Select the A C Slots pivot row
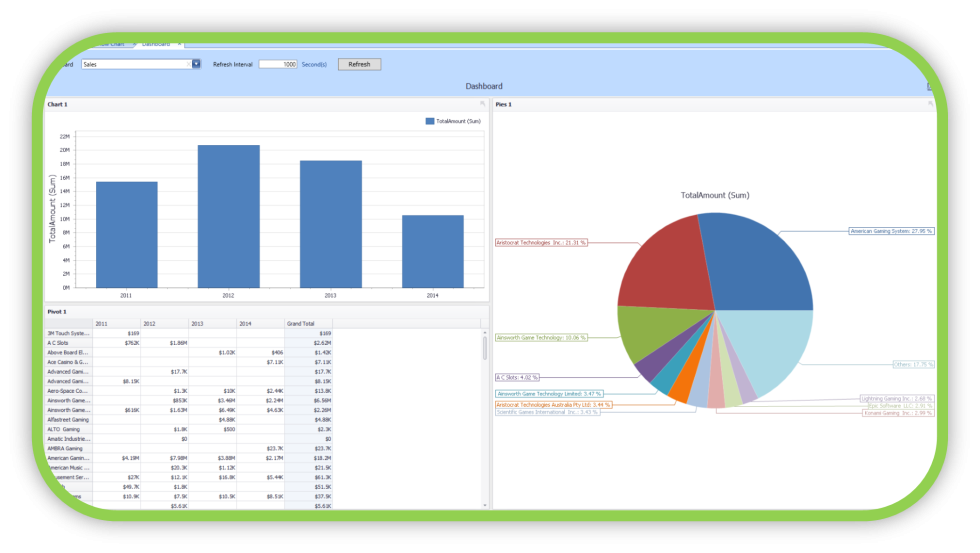 67,343
